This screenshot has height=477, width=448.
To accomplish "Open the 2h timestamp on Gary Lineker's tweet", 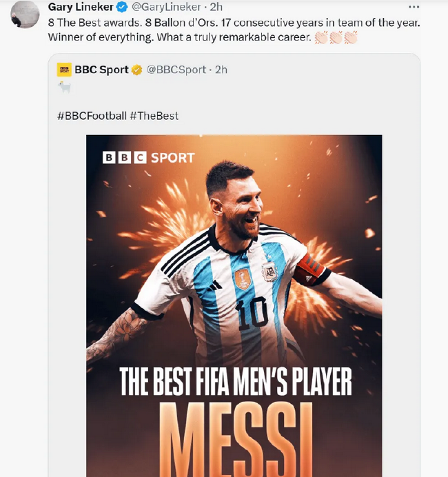I will coord(216,7).
